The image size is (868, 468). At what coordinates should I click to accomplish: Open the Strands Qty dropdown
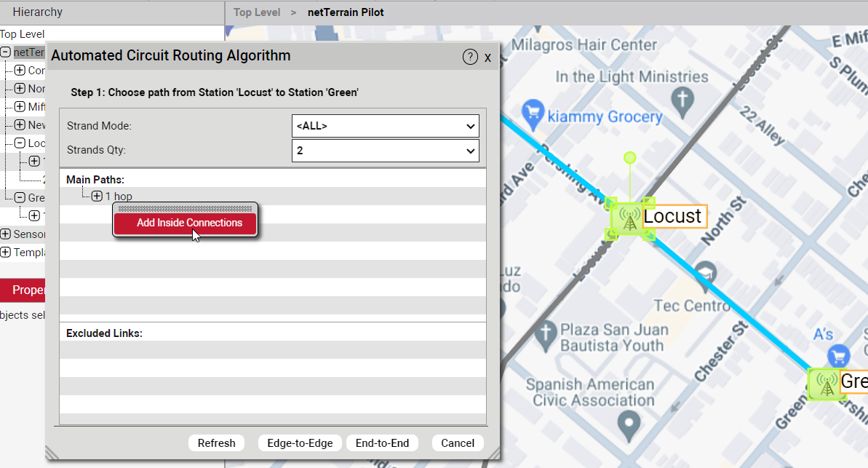pos(385,151)
